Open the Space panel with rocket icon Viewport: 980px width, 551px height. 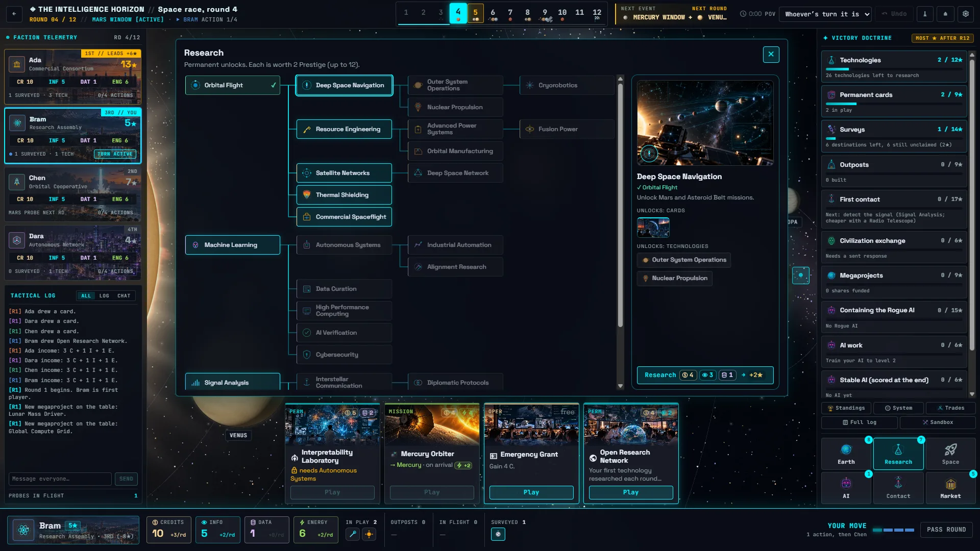(x=950, y=454)
